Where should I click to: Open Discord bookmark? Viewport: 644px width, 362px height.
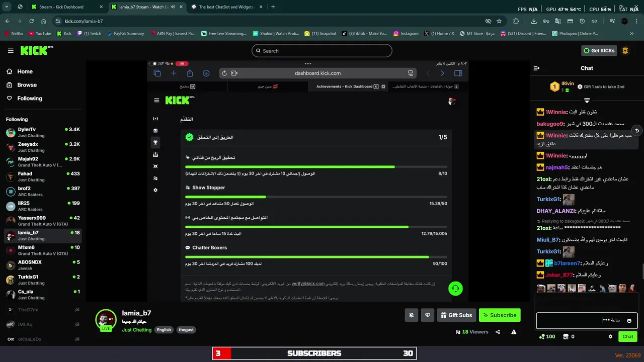coord(523,34)
